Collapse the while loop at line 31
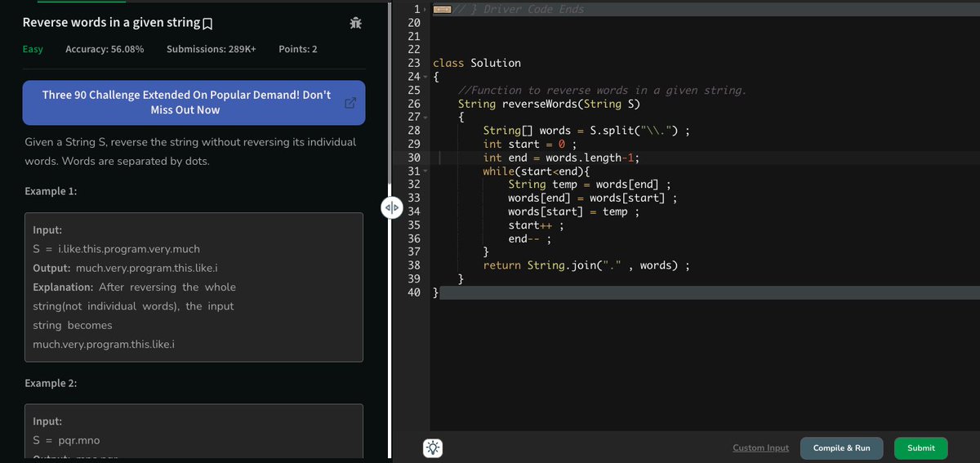 (424, 171)
